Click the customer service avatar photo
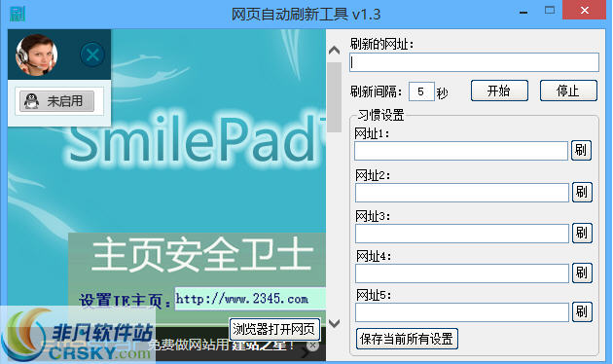The width and height of the screenshot is (613, 364). [37, 55]
